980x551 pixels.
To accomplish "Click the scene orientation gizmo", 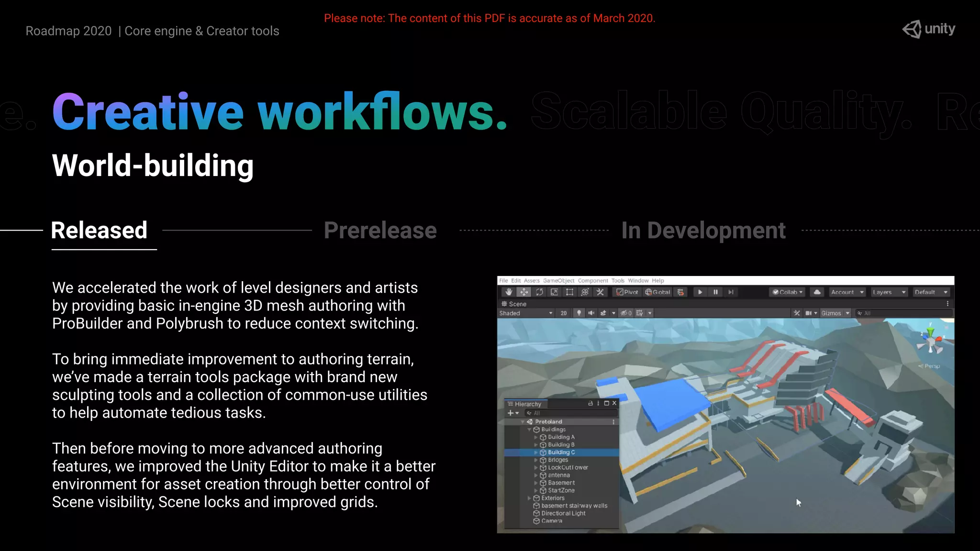I will (x=930, y=340).
